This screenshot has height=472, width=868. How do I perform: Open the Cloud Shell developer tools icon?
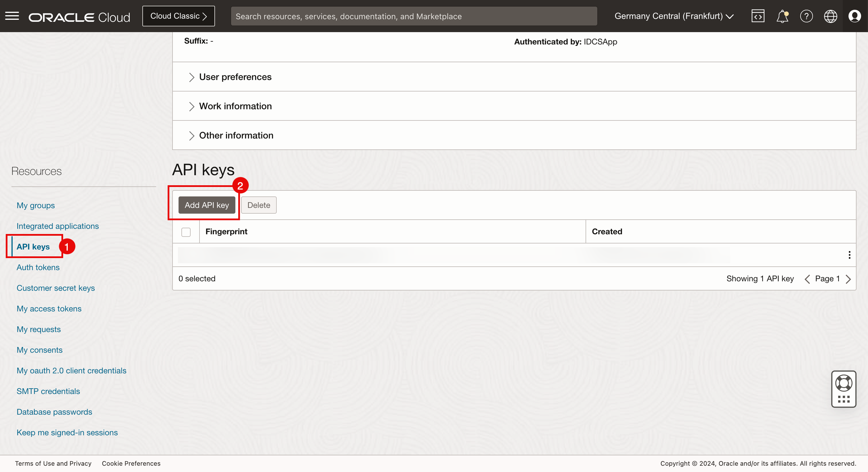(x=757, y=16)
